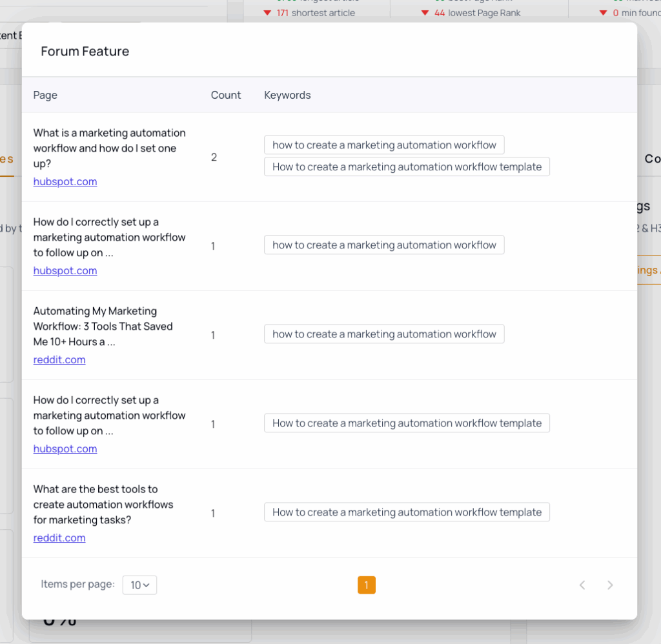Click the 'Forum Feature' dialog title
The height and width of the screenshot is (644, 661).
tap(85, 52)
